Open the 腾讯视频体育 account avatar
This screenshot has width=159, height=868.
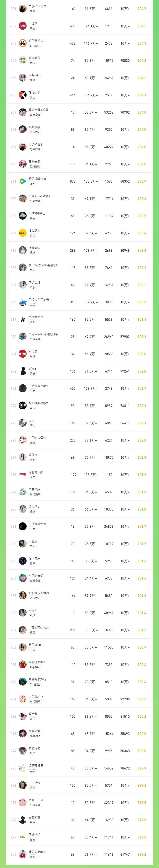pos(23,181)
